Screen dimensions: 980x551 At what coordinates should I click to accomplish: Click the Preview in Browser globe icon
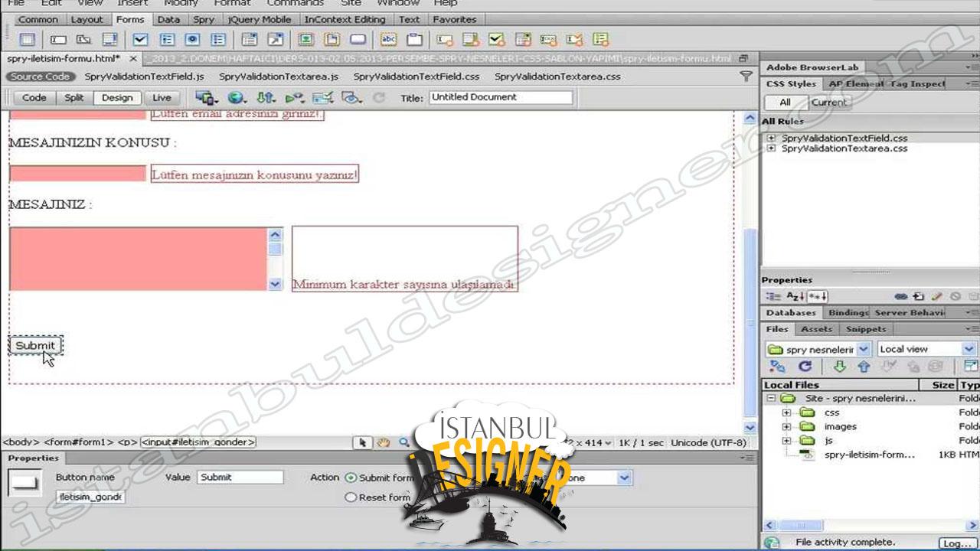click(236, 98)
